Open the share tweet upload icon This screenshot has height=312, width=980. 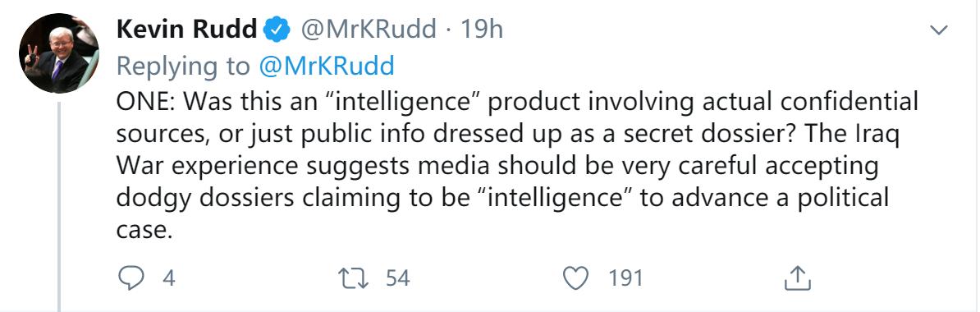coord(798,278)
